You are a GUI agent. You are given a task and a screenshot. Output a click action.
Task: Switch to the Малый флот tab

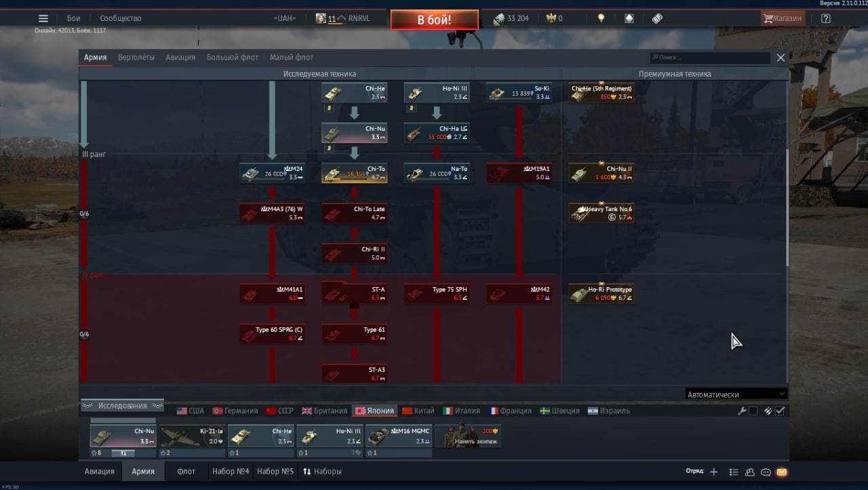point(292,58)
